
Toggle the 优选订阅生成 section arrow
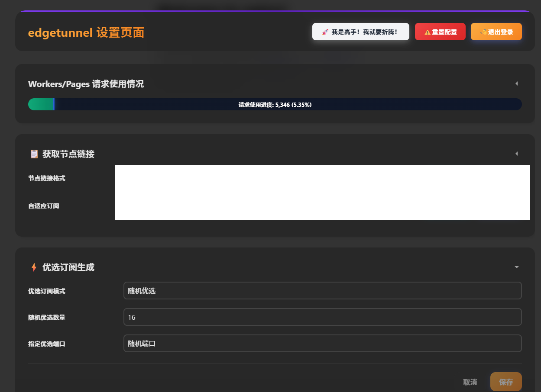516,267
